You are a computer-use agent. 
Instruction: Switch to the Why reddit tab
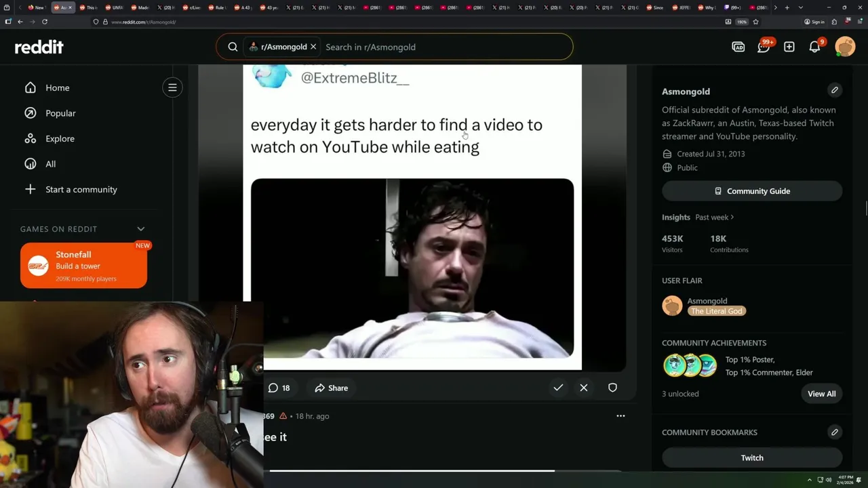coord(707,7)
